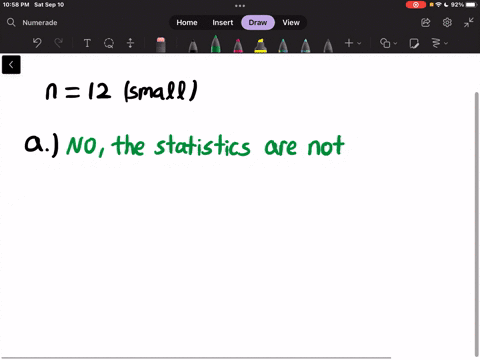Open the Insert tab

click(x=223, y=22)
